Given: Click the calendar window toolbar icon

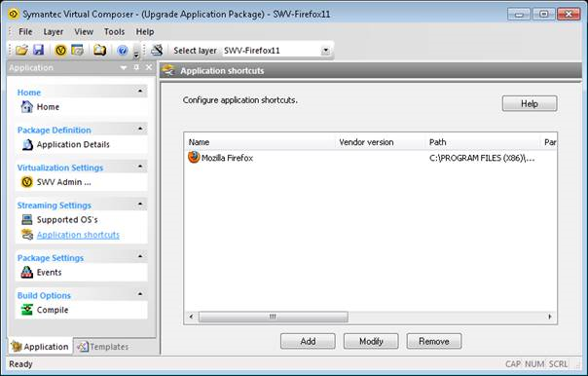Looking at the screenshot, I should click(x=78, y=50).
